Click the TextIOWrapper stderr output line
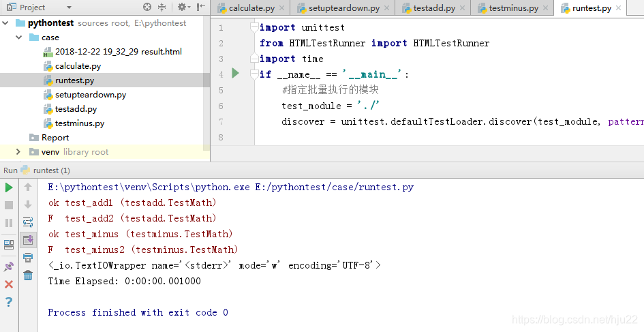This screenshot has width=644, height=332. (215, 265)
